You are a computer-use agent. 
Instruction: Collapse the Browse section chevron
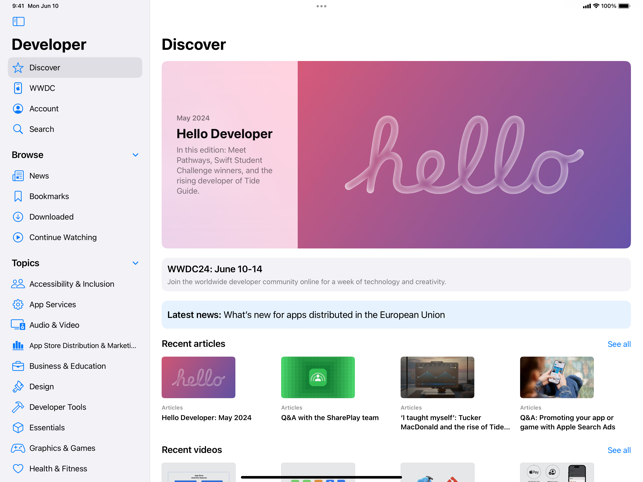(135, 155)
